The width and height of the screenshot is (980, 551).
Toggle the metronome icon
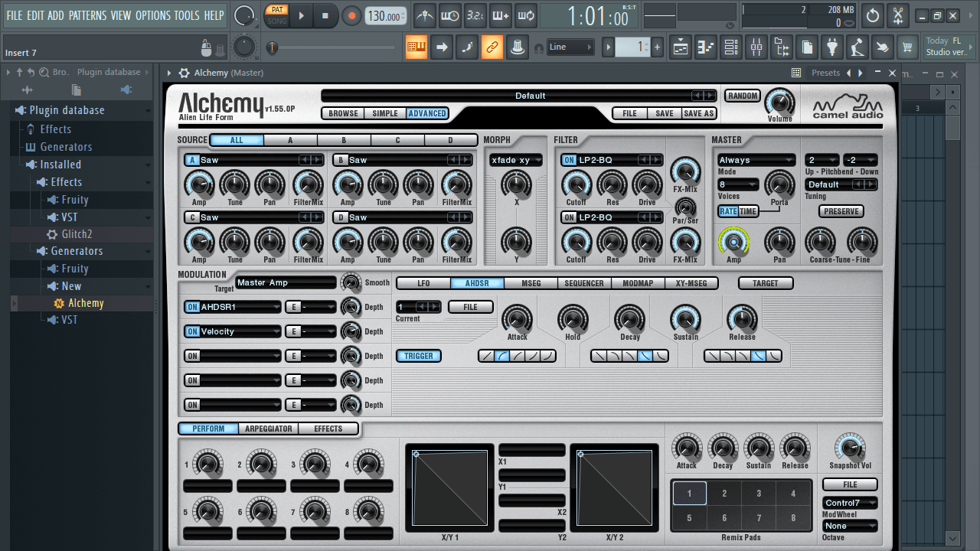(424, 15)
